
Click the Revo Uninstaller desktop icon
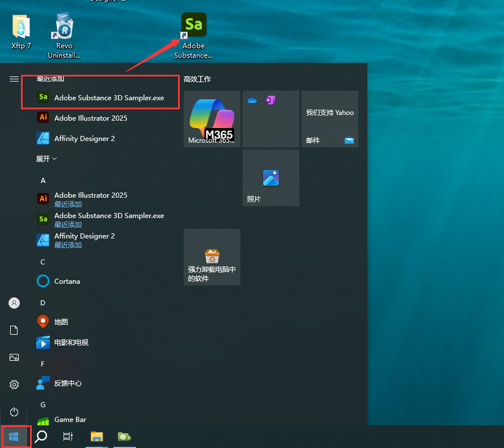(64, 35)
